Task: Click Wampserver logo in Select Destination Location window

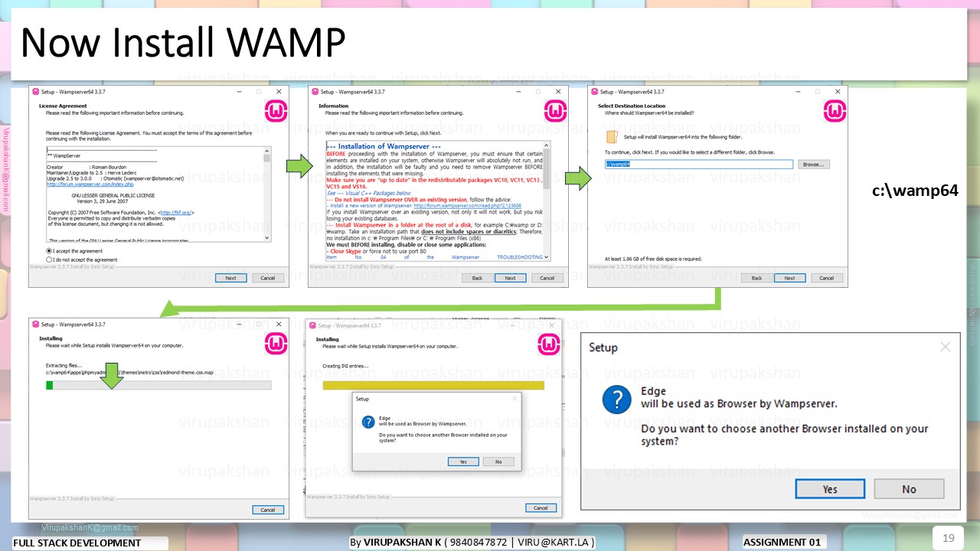Action: pyautogui.click(x=835, y=111)
